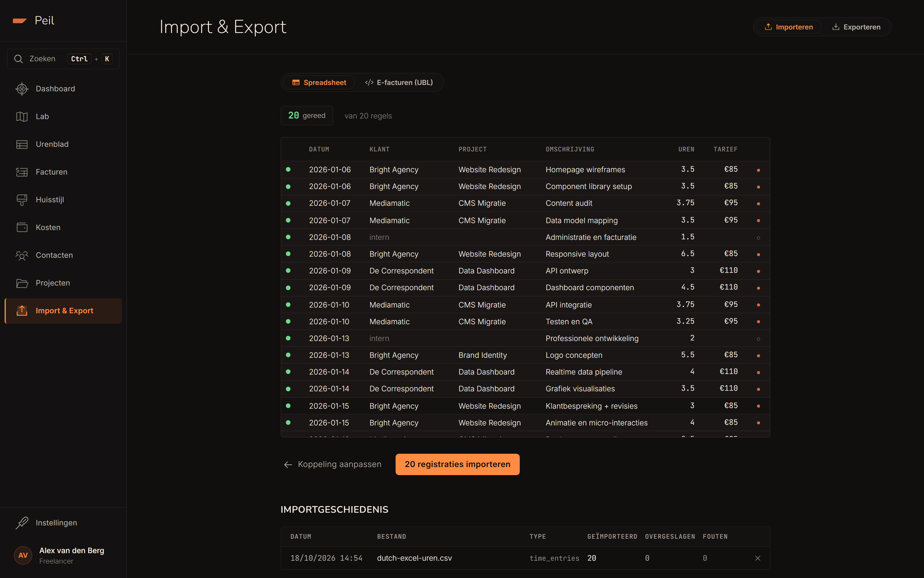Click the Peil logo mark
The width and height of the screenshot is (924, 578).
19,21
